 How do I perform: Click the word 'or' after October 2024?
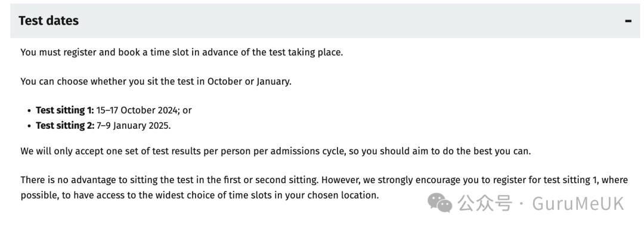[x=187, y=110]
